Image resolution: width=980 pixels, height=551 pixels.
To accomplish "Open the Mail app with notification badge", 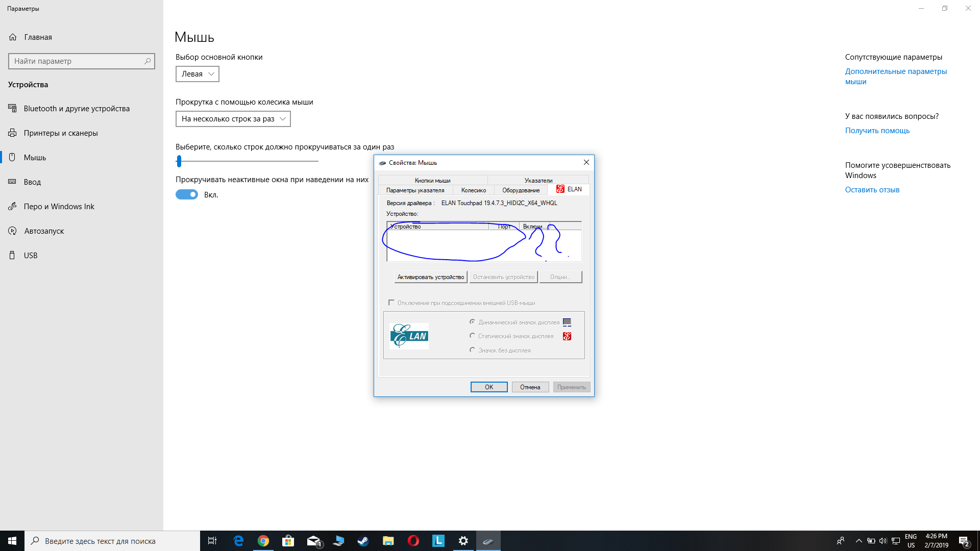I will [313, 540].
